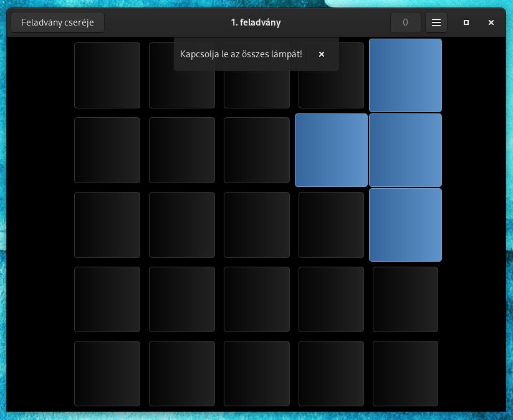Toggle the dark lamp in the fourth row, fourth column

(x=331, y=299)
